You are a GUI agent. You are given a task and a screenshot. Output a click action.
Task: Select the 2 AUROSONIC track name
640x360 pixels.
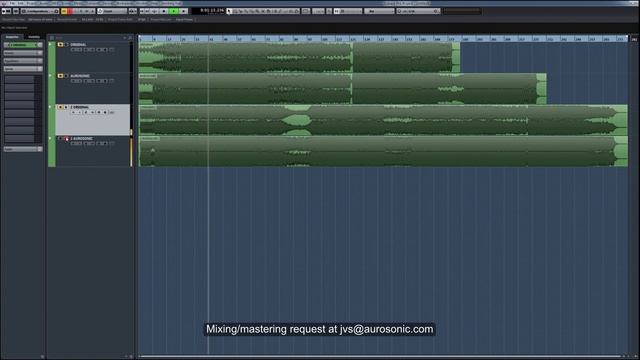click(81, 139)
